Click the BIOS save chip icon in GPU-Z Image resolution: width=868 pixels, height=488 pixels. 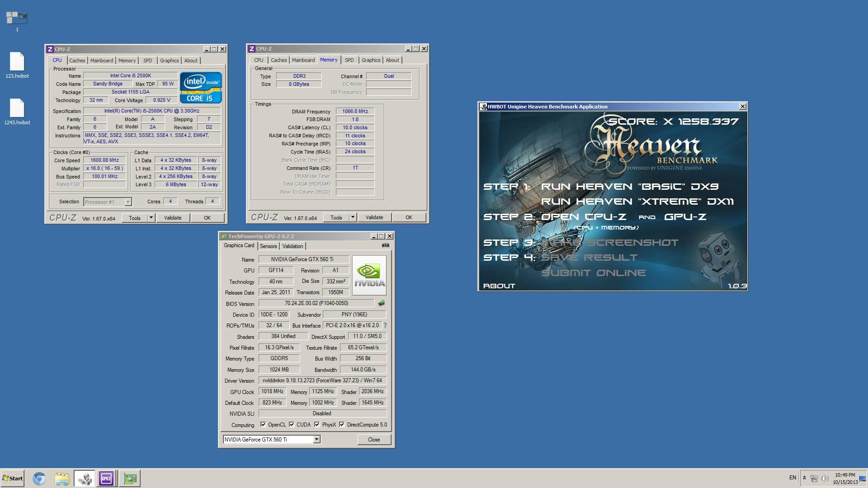pos(382,303)
